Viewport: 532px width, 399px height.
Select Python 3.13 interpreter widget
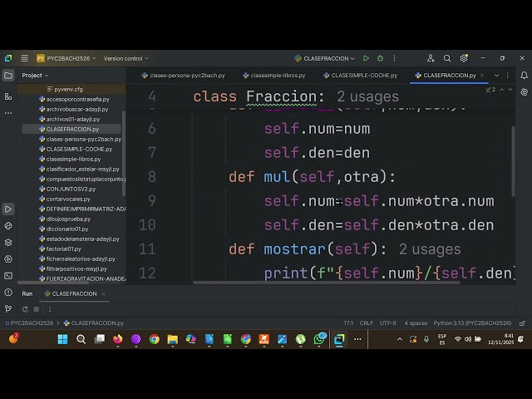click(472, 323)
